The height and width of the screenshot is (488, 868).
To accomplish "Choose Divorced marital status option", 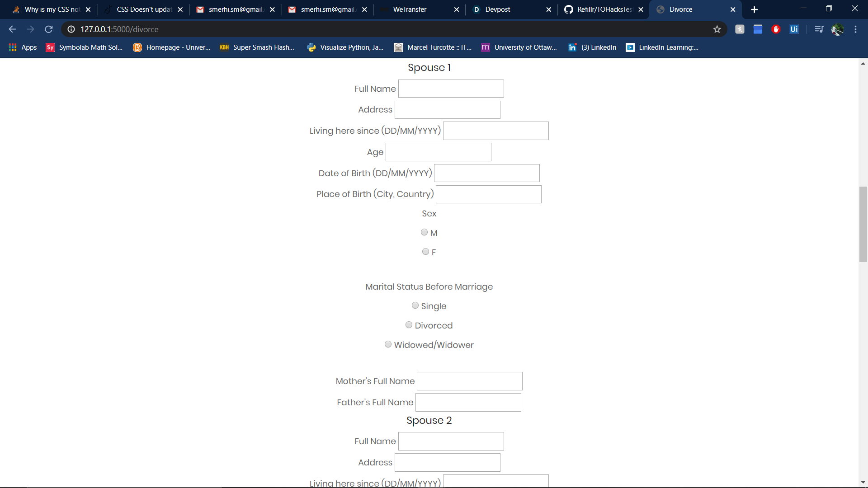I will coord(409,325).
